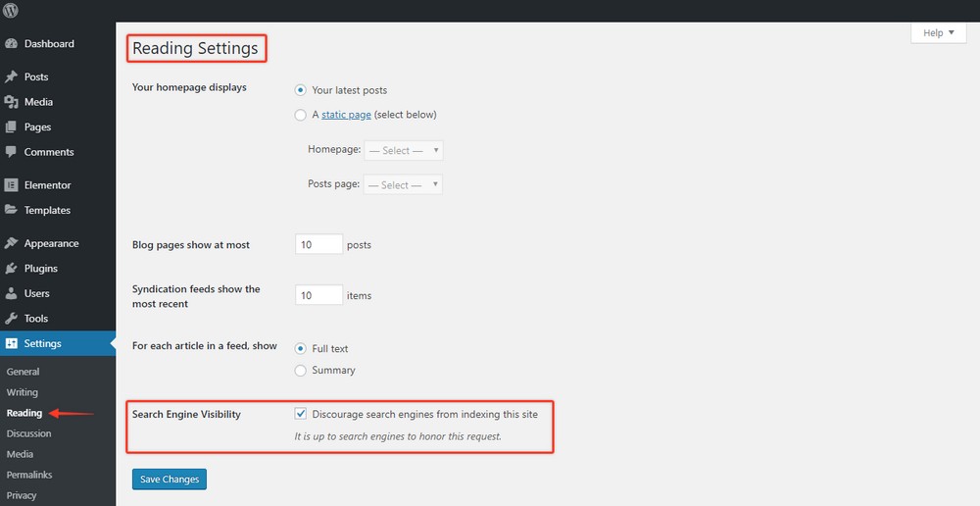Click Settings menu label
This screenshot has width=980, height=506.
point(42,343)
